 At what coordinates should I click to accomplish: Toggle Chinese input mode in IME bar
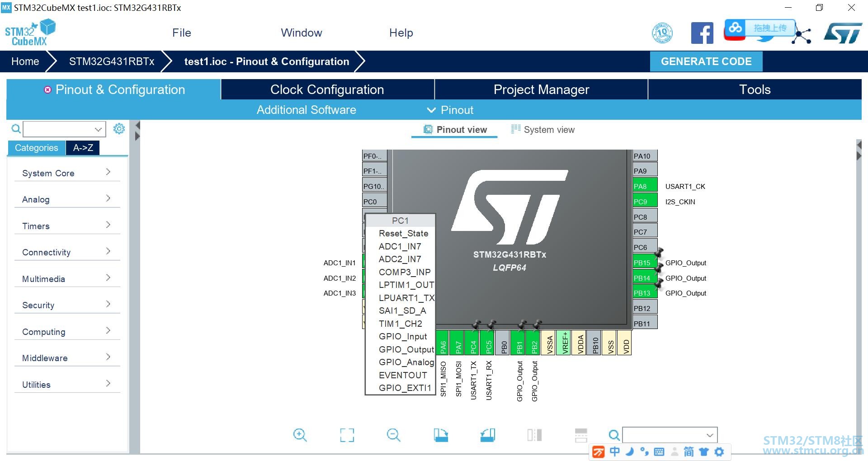pos(614,452)
